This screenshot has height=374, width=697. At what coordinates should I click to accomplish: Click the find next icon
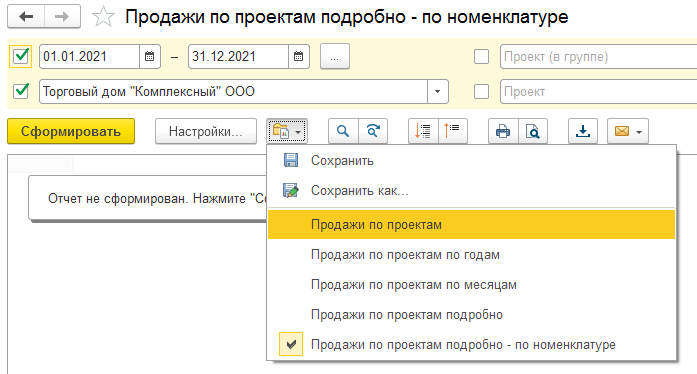pyautogui.click(x=373, y=131)
